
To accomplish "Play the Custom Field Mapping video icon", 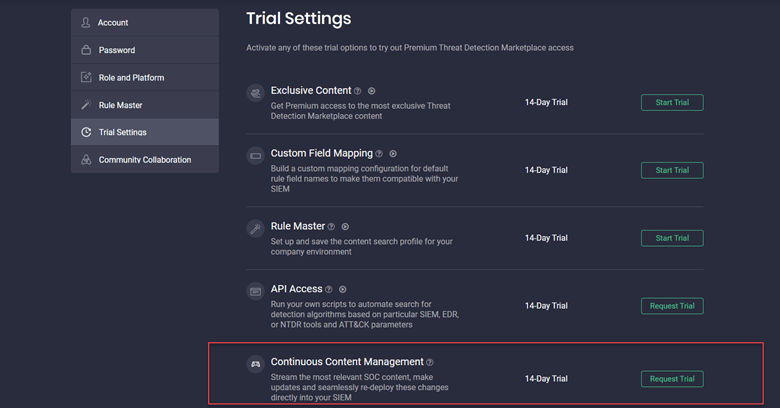I will click(x=393, y=154).
